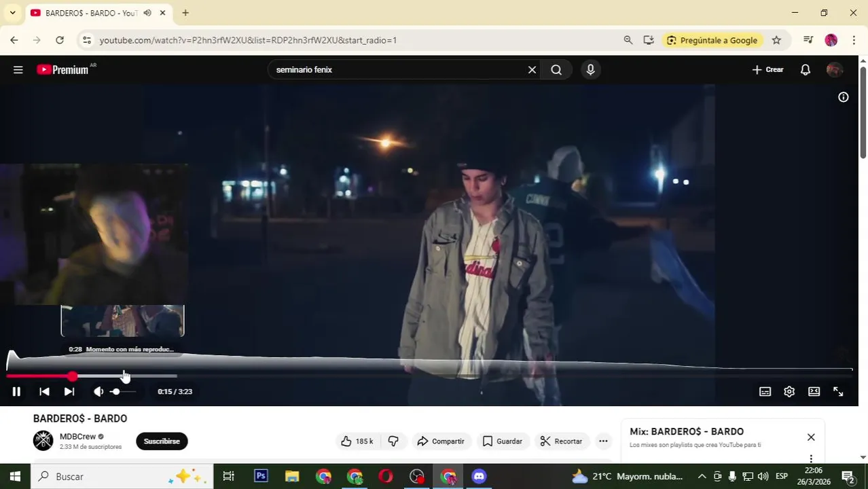The width and height of the screenshot is (868, 489).
Task: Click Pregúntale a Google button
Action: pos(712,40)
